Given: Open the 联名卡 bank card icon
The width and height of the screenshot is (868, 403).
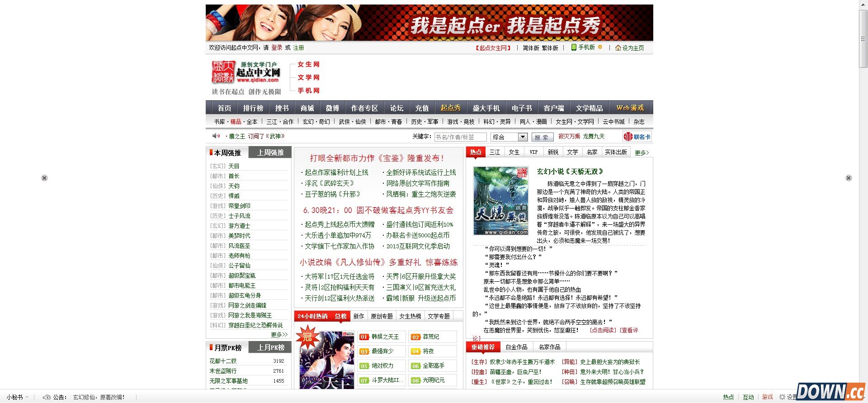Looking at the screenshot, I should (x=628, y=137).
